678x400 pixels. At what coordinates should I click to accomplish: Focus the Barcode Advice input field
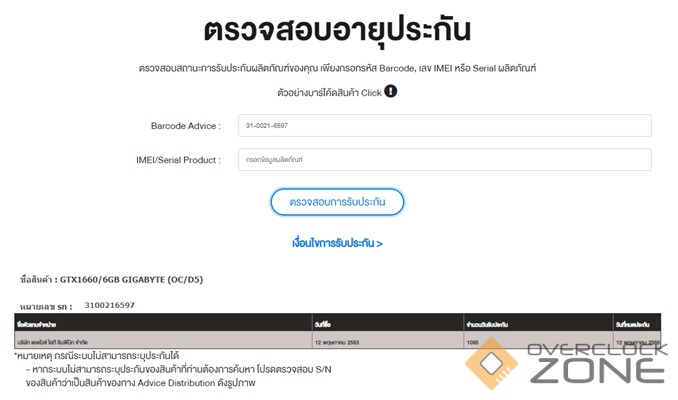click(x=445, y=125)
